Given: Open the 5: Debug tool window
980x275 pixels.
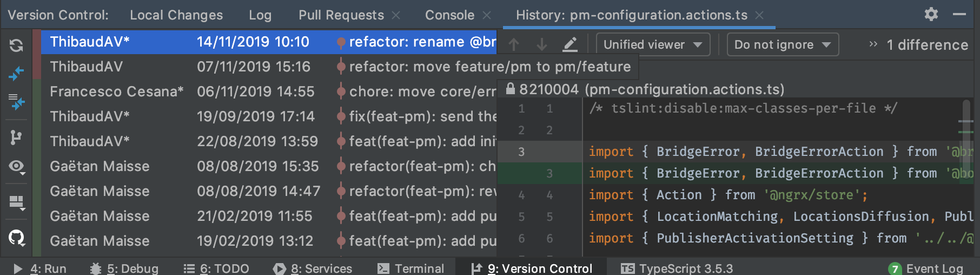Looking at the screenshot, I should click(124, 269).
